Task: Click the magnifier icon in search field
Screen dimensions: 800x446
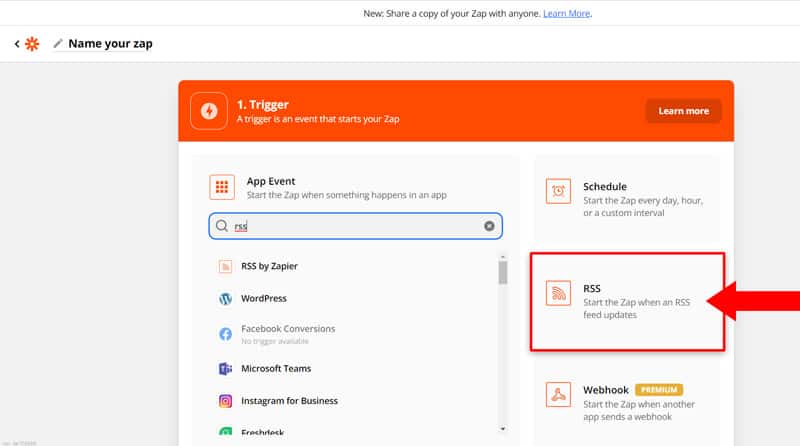Action: pyautogui.click(x=221, y=226)
